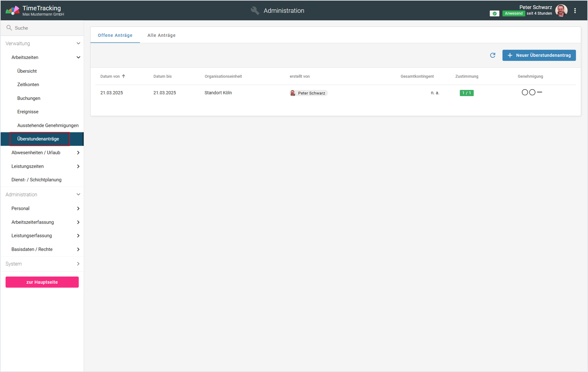Click the first approval circle in Genehmigung
588x372 pixels.
[x=525, y=92]
